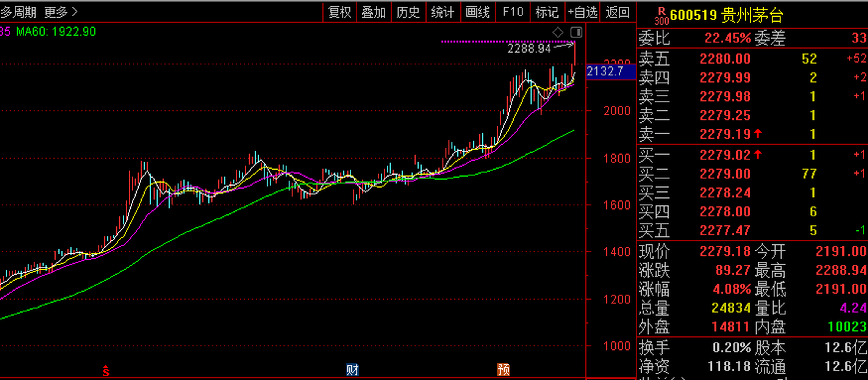Add stock via +自选 button
Image resolution: width=868 pixels, height=380 pixels.
click(583, 12)
